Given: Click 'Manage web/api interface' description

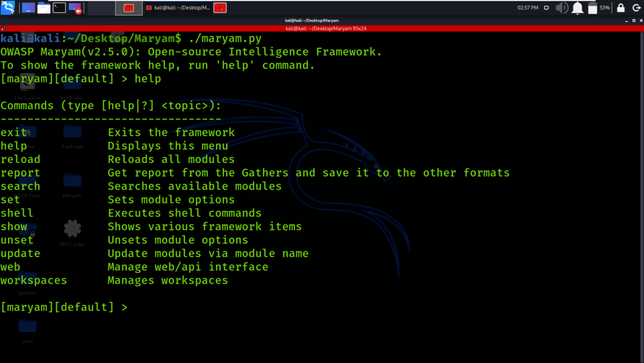Looking at the screenshot, I should point(187,267).
